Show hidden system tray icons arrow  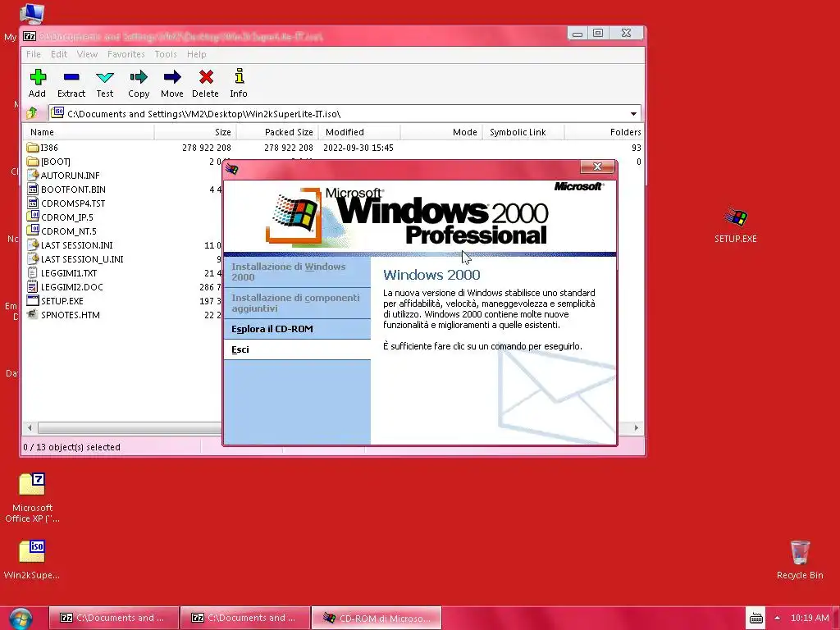click(x=778, y=618)
